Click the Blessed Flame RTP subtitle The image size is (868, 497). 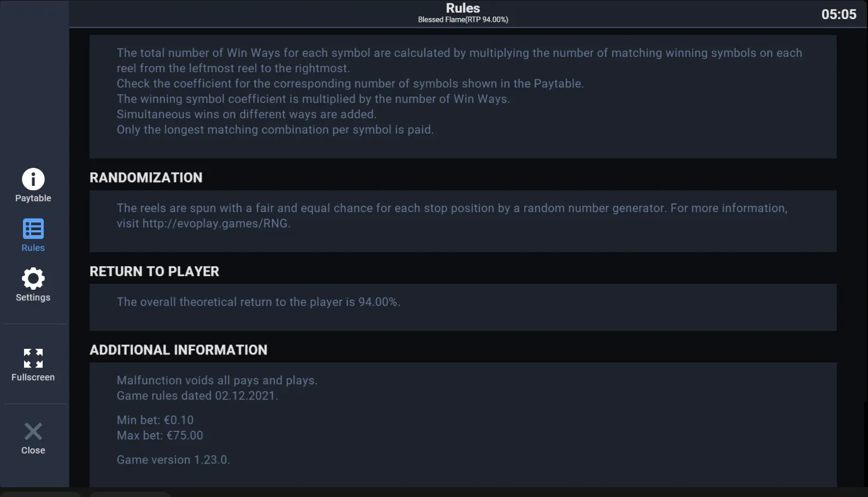tap(463, 20)
